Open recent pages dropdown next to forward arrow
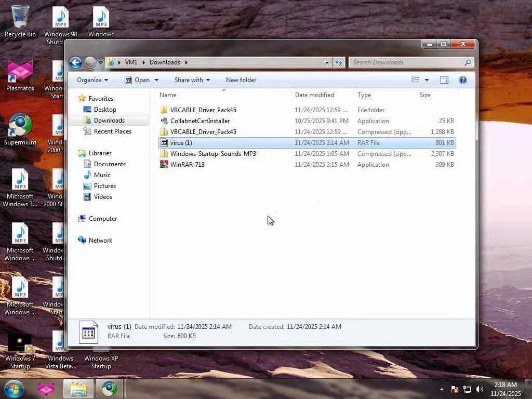Viewport: 532px width, 399px height. (100, 62)
